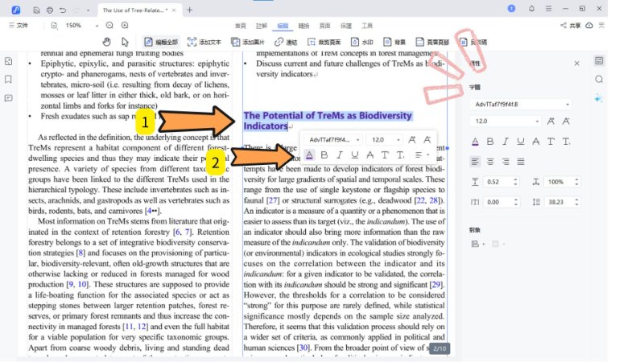
Task: Launch AI assistant sparkle icon
Action: [599, 97]
